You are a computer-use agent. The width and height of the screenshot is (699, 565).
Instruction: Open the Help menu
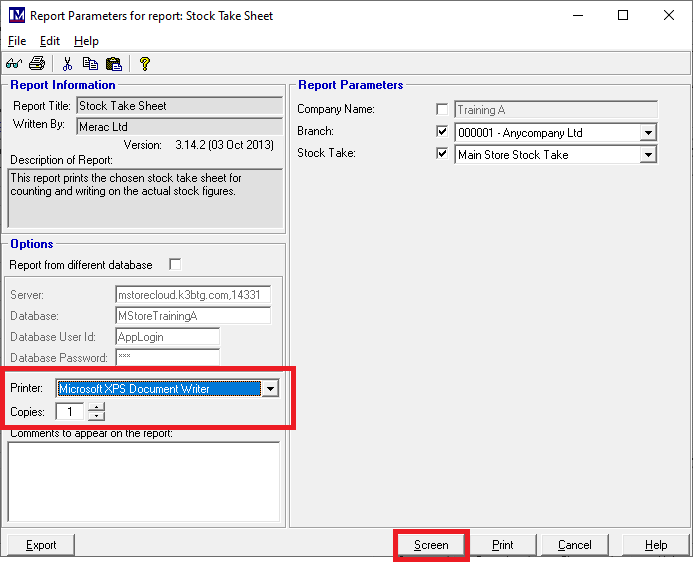pyautogui.click(x=86, y=41)
